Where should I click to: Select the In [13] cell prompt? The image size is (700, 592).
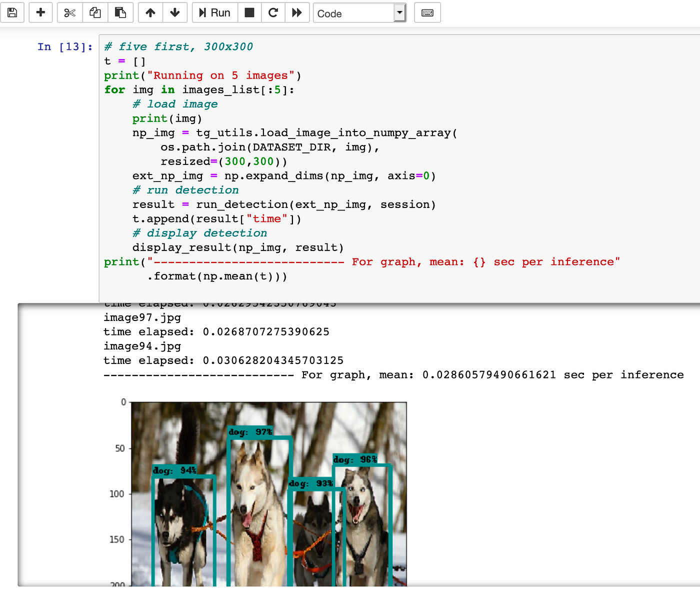coord(65,47)
